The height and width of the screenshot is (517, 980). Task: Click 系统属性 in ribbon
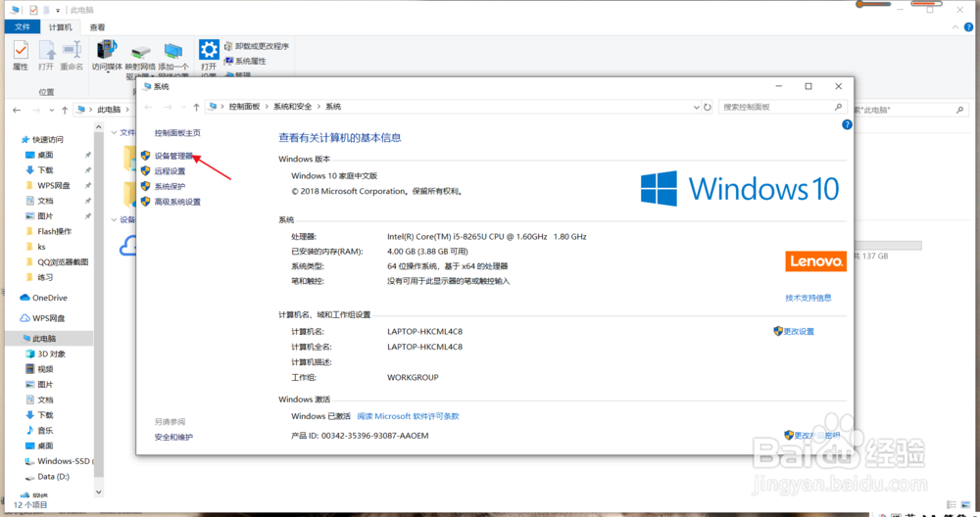click(x=245, y=61)
